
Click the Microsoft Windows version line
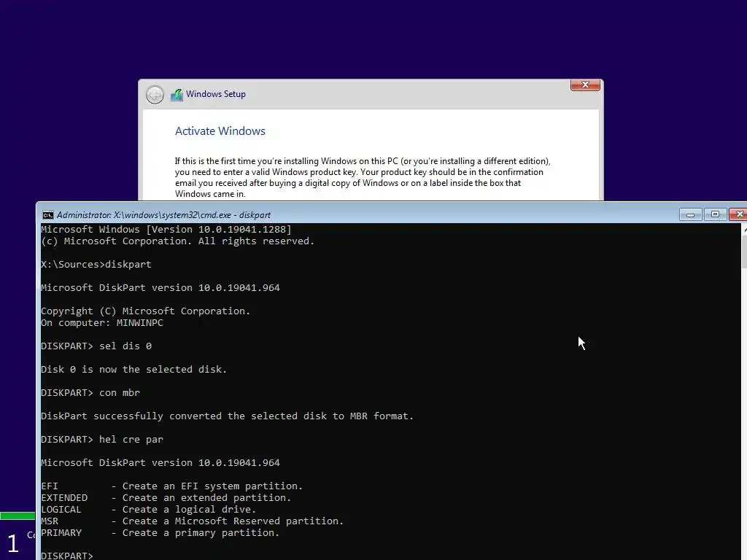166,230
